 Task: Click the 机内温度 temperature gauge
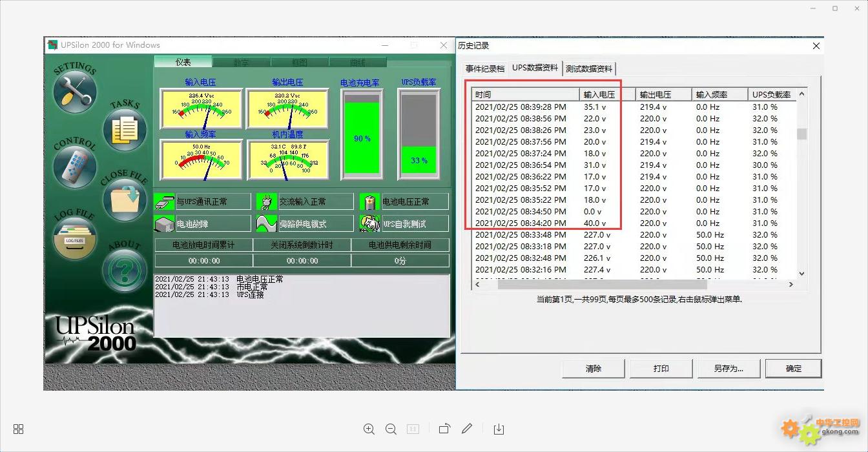pos(287,160)
